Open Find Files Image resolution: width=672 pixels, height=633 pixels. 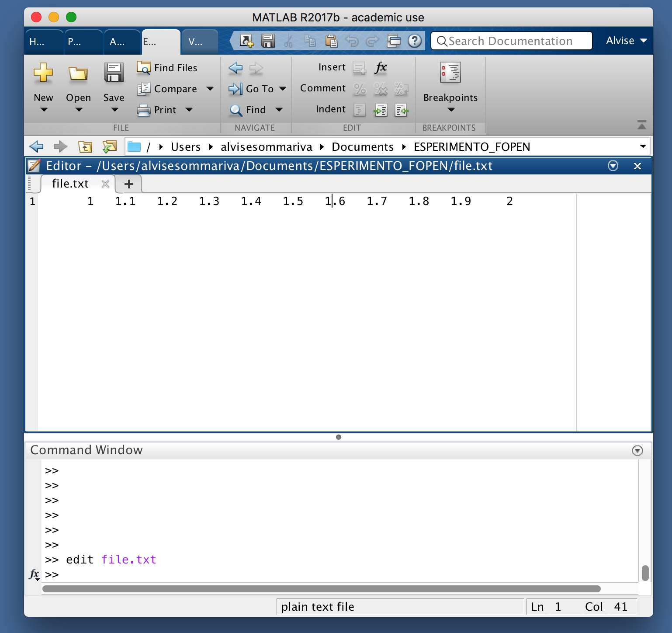[x=167, y=68]
